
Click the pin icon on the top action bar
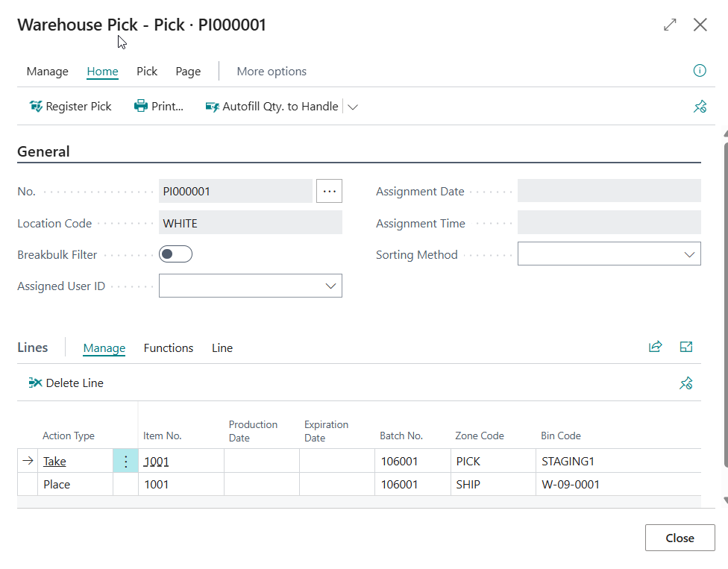tap(700, 107)
